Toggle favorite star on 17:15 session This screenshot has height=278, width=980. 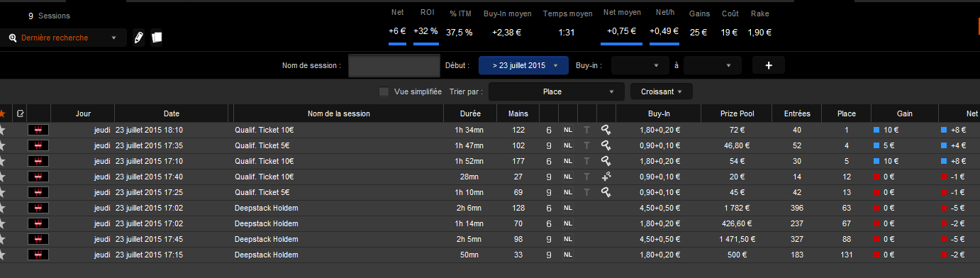click(2, 255)
